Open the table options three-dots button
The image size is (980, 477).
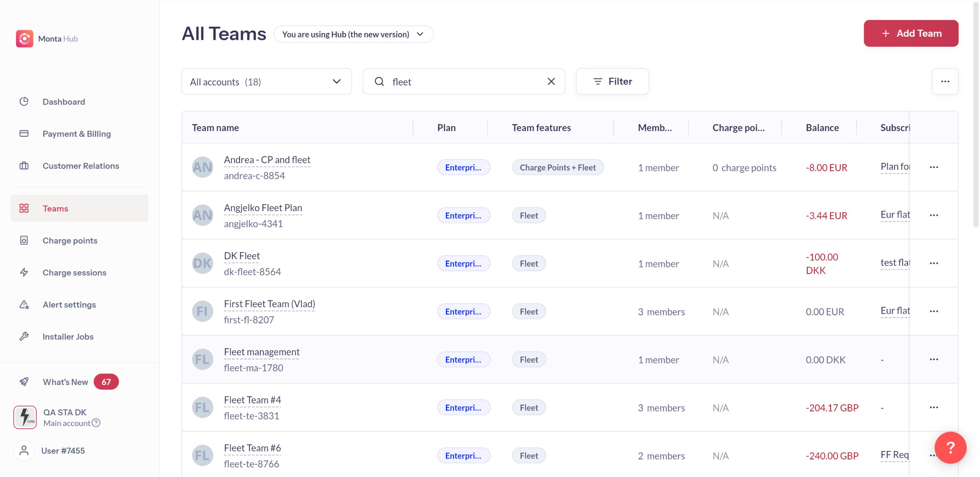pos(945,82)
